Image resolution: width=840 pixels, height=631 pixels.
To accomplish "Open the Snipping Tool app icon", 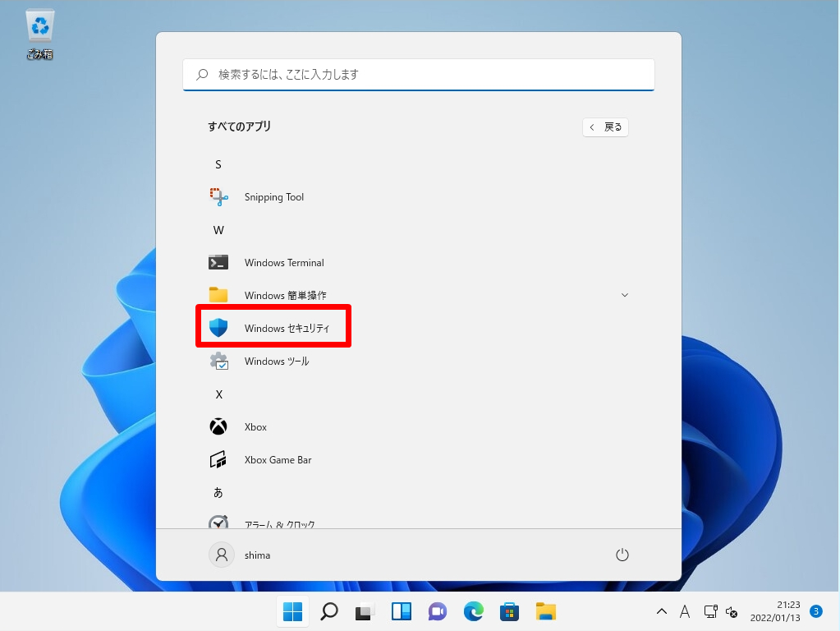I will coord(218,196).
